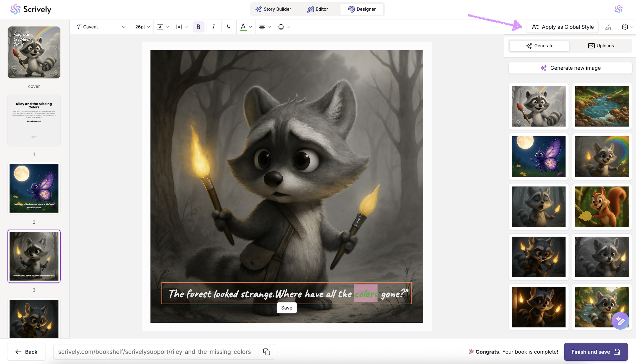The image size is (636, 364).
Task: Expand the 26pt font size dropdown
Action: click(142, 27)
